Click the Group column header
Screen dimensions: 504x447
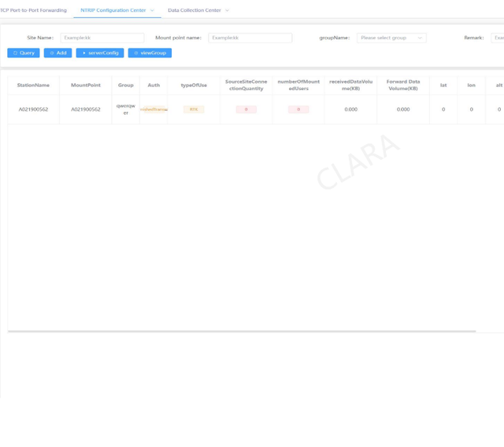click(x=126, y=85)
